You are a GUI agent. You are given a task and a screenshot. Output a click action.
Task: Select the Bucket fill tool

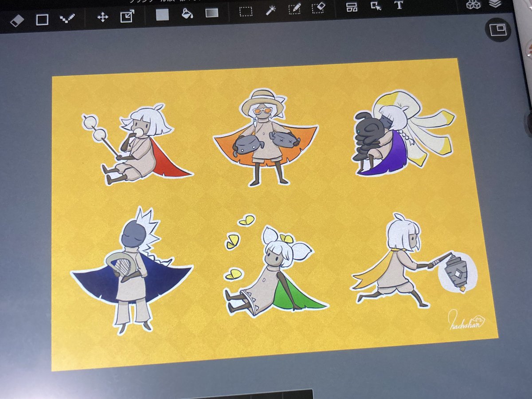[x=187, y=13]
